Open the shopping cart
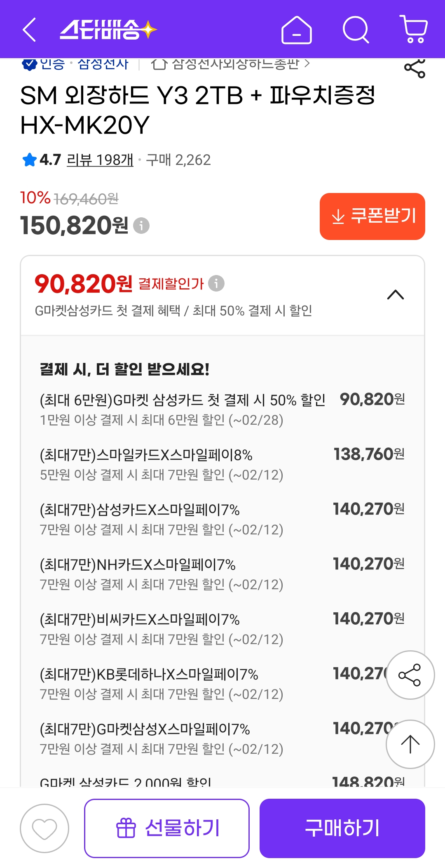Viewport: 445px width, 868px height. (x=414, y=30)
